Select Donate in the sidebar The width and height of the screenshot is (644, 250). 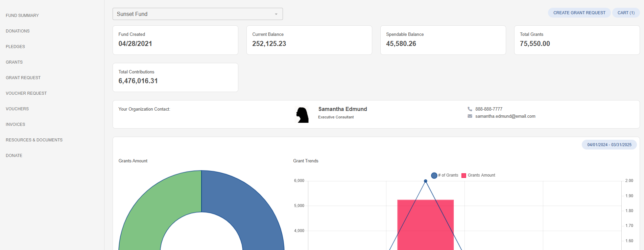(14, 156)
